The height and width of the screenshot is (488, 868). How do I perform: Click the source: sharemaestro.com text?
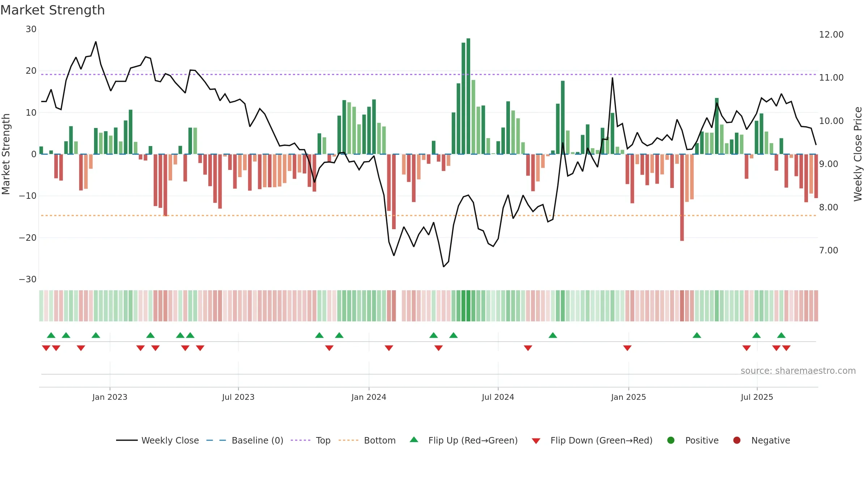(x=798, y=371)
